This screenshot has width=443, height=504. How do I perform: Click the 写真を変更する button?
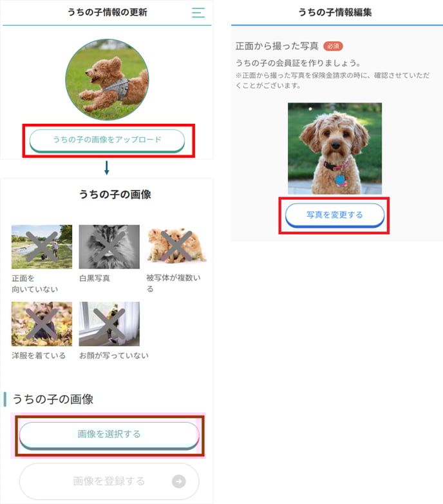pos(334,215)
